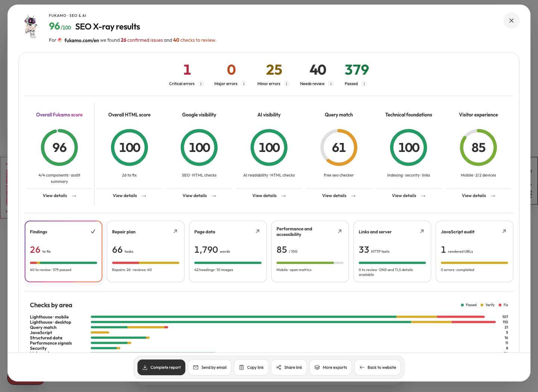Open info icon beside Major errors

(x=244, y=84)
